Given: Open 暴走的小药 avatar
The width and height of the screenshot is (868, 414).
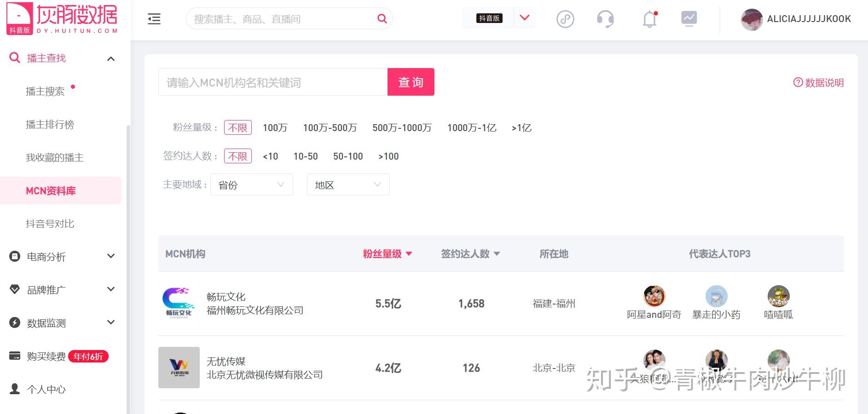Looking at the screenshot, I should tap(717, 296).
